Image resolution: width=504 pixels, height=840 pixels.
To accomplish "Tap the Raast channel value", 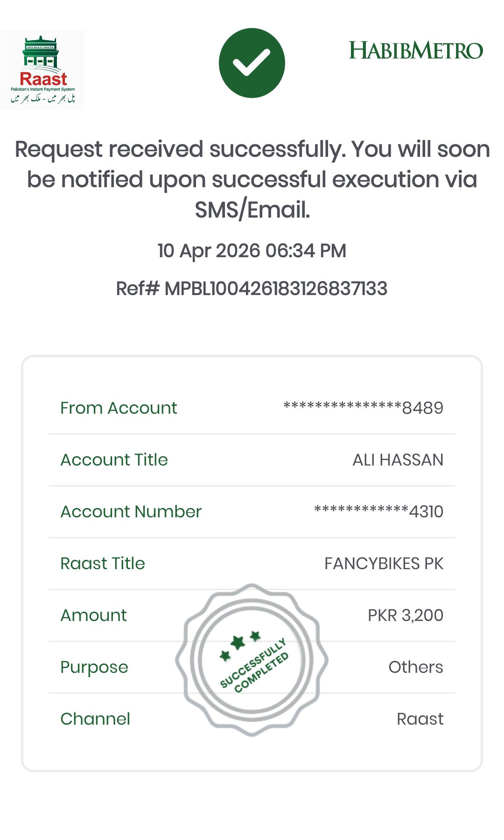I will click(x=420, y=719).
